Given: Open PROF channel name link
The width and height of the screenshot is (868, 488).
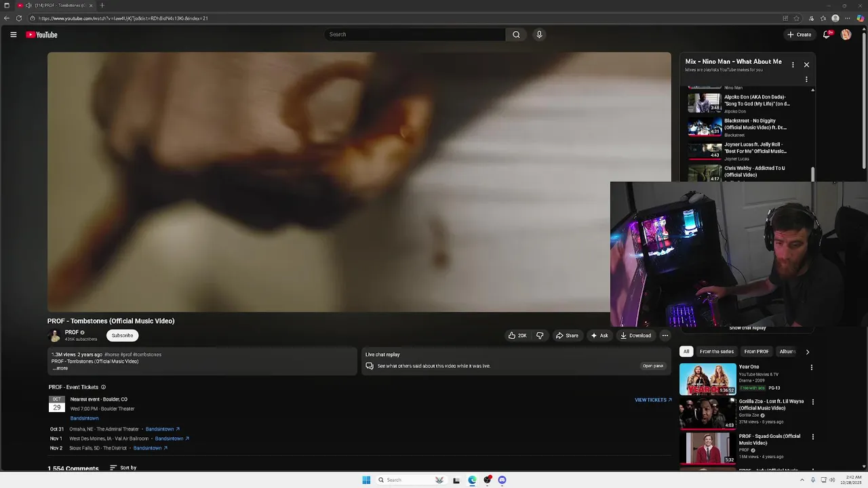Looking at the screenshot, I should click(x=71, y=332).
